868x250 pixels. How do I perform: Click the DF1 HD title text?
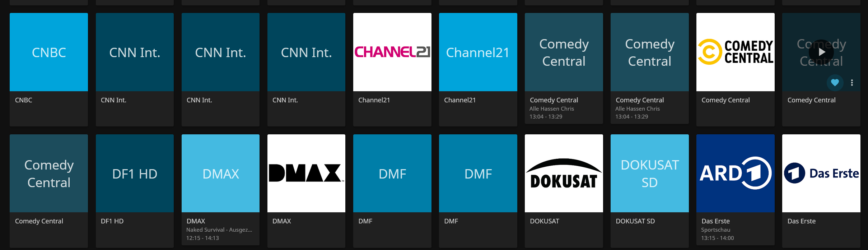(x=112, y=221)
